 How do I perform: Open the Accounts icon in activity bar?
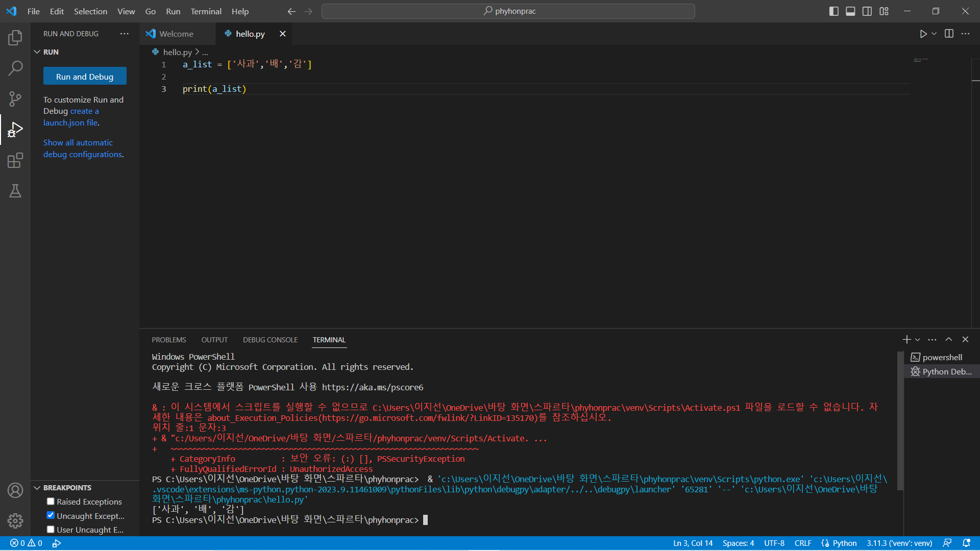15,490
